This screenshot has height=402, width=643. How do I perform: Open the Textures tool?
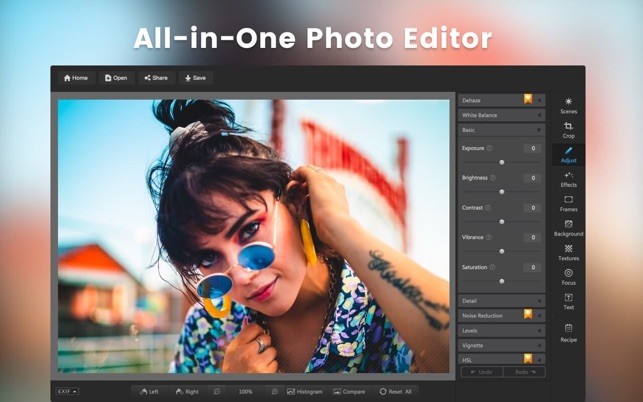[568, 253]
